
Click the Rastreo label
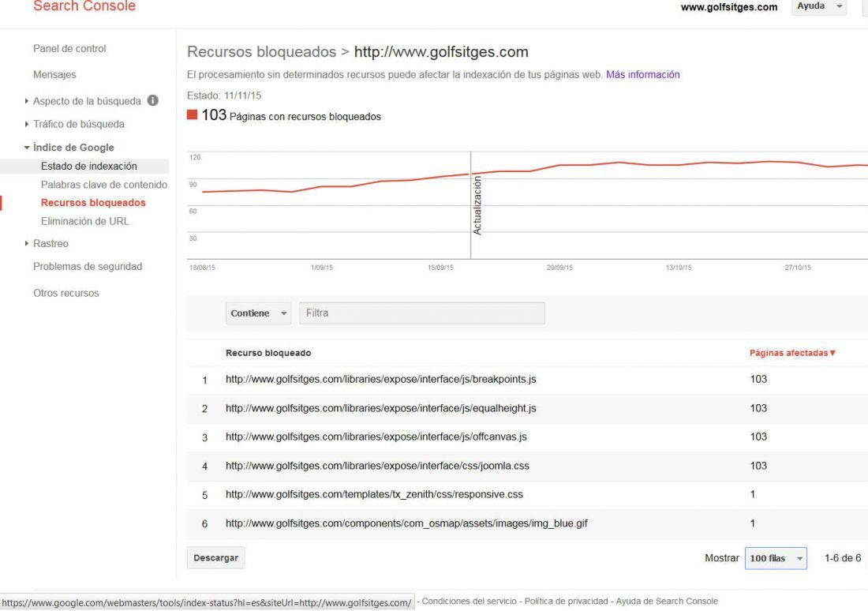(x=51, y=243)
